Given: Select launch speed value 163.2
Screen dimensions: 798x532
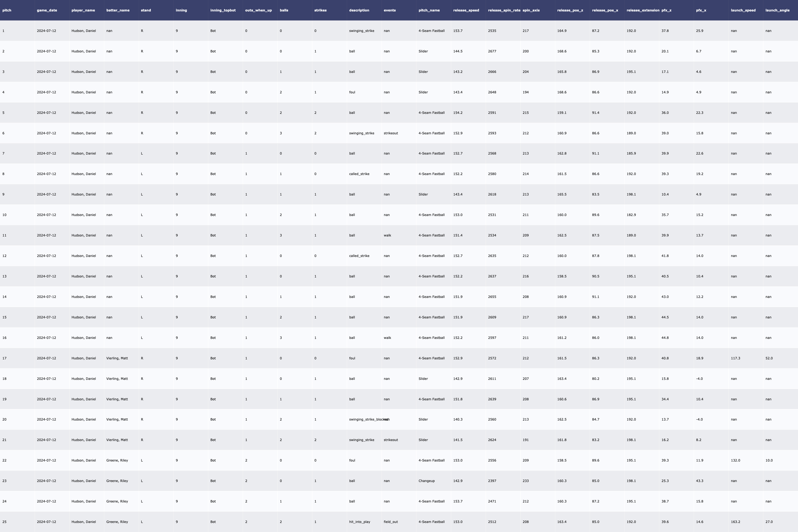Looking at the screenshot, I should click(x=735, y=522).
